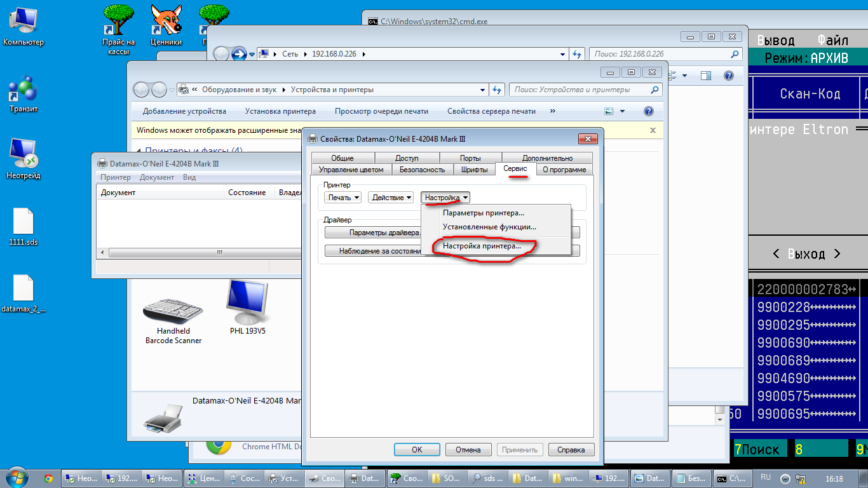Switch to the Порты tab
Screen dimensions: 868x488
[x=470, y=158]
